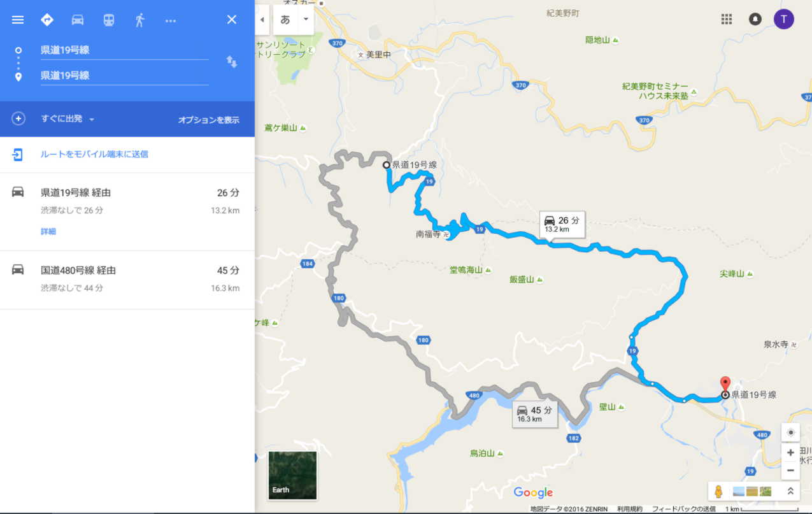The height and width of the screenshot is (514, 812).
Task: Open Google apps grid icon
Action: coord(727,19)
